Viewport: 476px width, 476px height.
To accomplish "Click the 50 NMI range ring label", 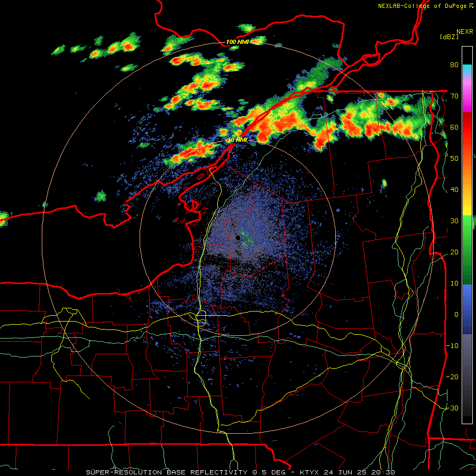I will 237,140.
